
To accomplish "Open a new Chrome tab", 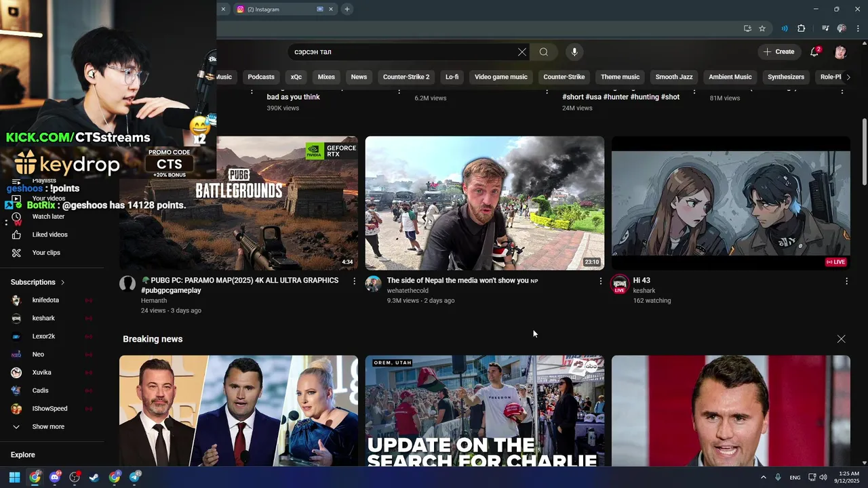I will (347, 9).
